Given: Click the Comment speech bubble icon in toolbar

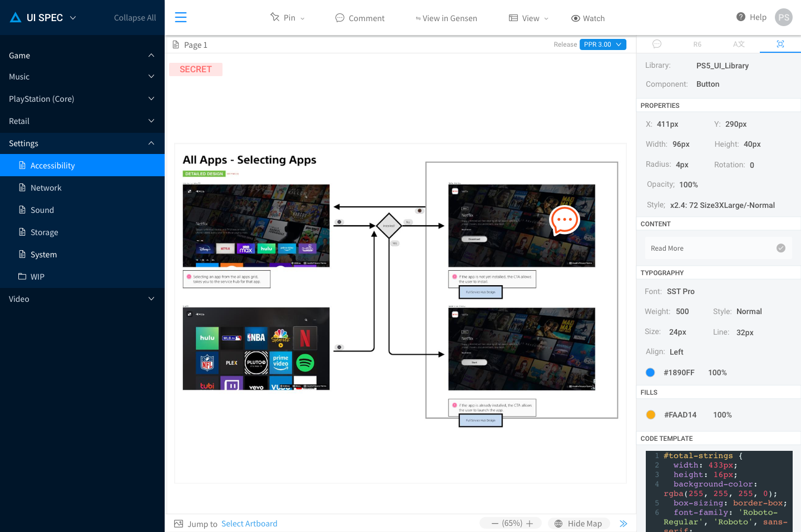Looking at the screenshot, I should coord(340,18).
